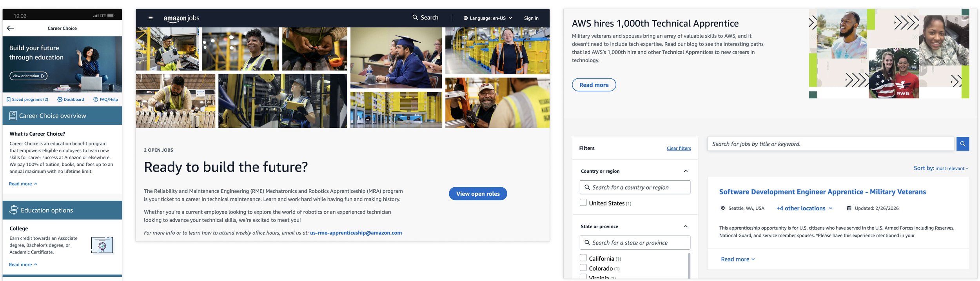Click the Search for a state or province field
Screen dimensions: 980x281
pos(635,243)
